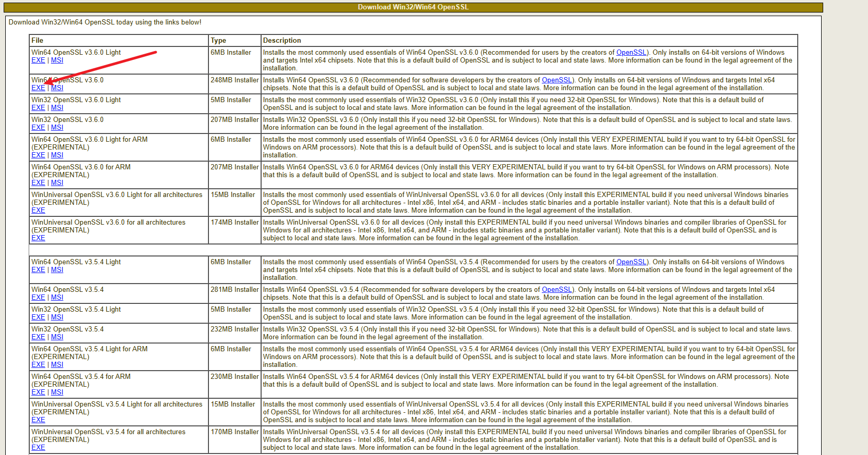Select the '248MB Installer' type cell
This screenshot has width=868, height=455.
pyautogui.click(x=234, y=84)
